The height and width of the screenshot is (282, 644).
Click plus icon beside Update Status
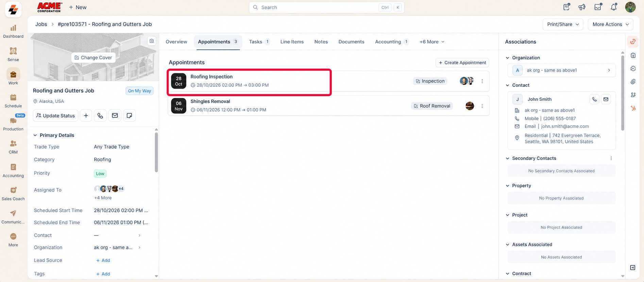tap(86, 116)
